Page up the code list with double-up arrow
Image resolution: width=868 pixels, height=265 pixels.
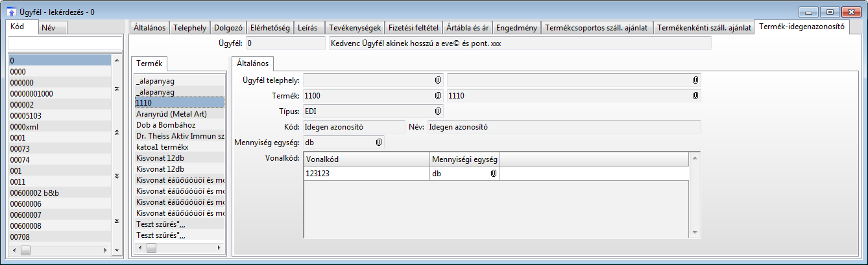(117, 132)
